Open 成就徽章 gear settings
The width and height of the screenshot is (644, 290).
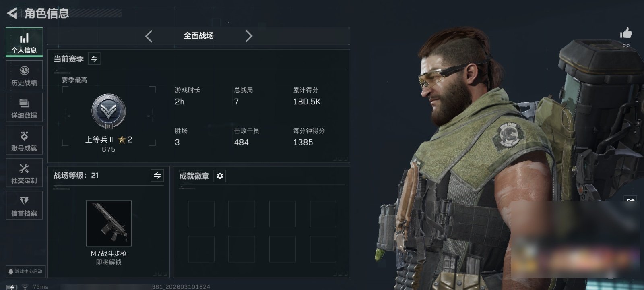[x=220, y=176]
